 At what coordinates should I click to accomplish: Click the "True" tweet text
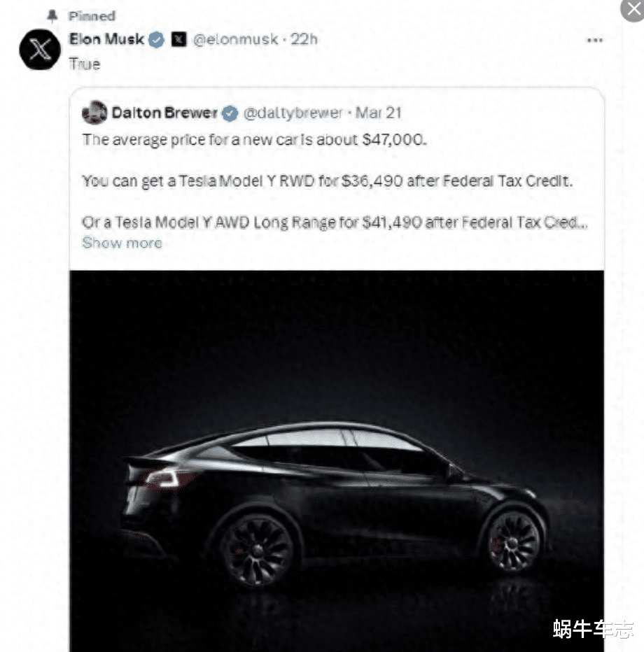[85, 64]
